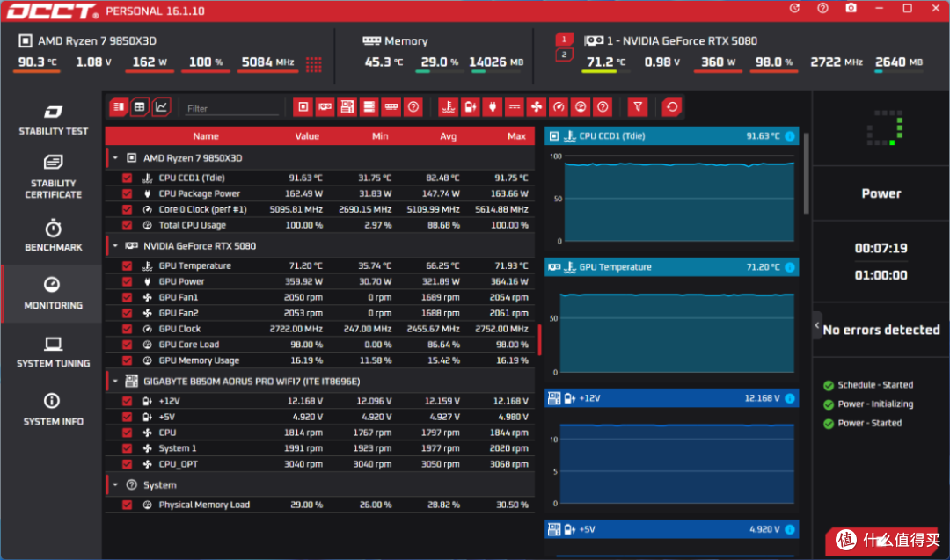The height and width of the screenshot is (560, 950).
Task: Toggle the fan speed readings filter
Action: click(x=537, y=107)
